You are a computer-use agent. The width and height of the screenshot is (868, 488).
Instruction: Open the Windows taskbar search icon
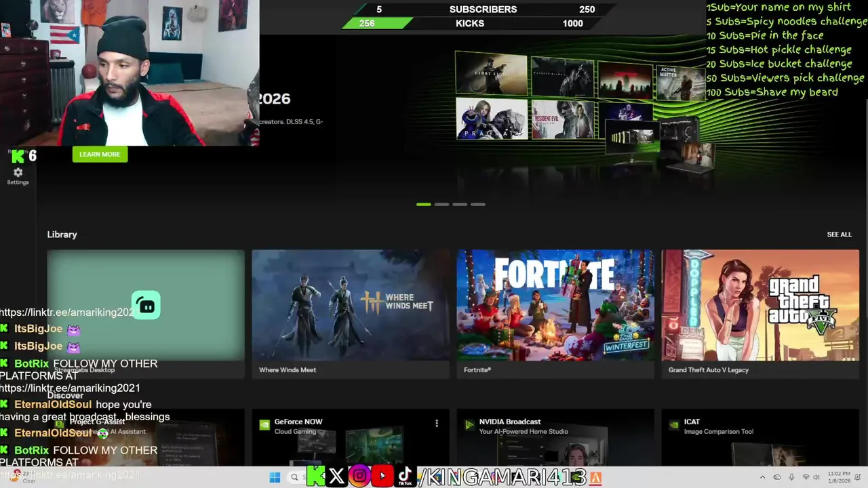(x=294, y=477)
